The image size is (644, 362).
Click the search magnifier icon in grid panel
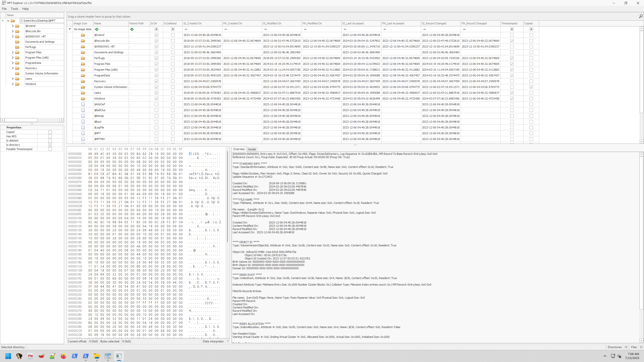640,16
